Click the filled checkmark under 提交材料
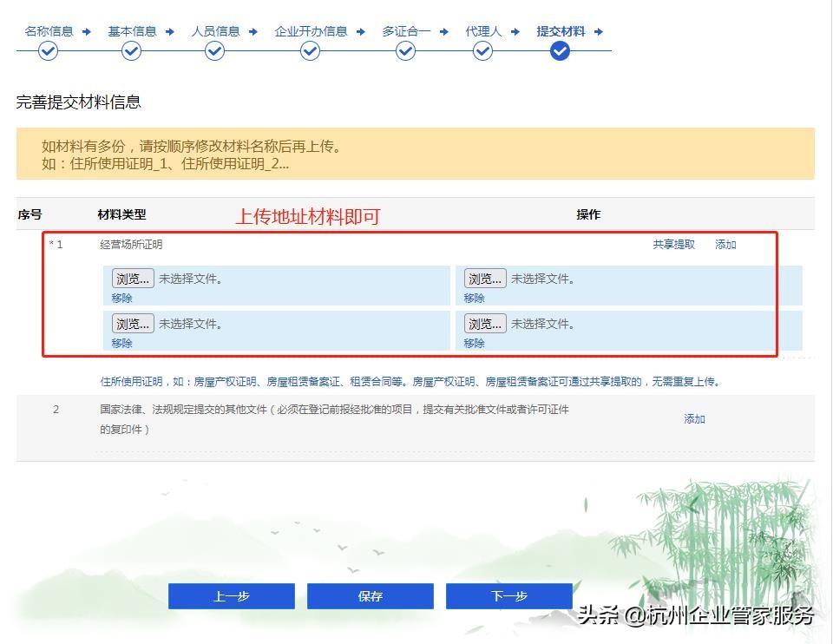 click(560, 51)
